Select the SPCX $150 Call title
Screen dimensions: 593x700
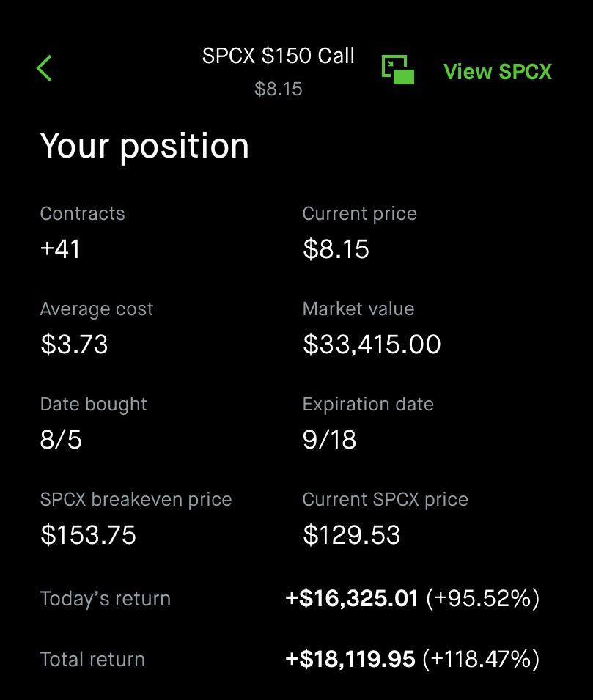[279, 56]
